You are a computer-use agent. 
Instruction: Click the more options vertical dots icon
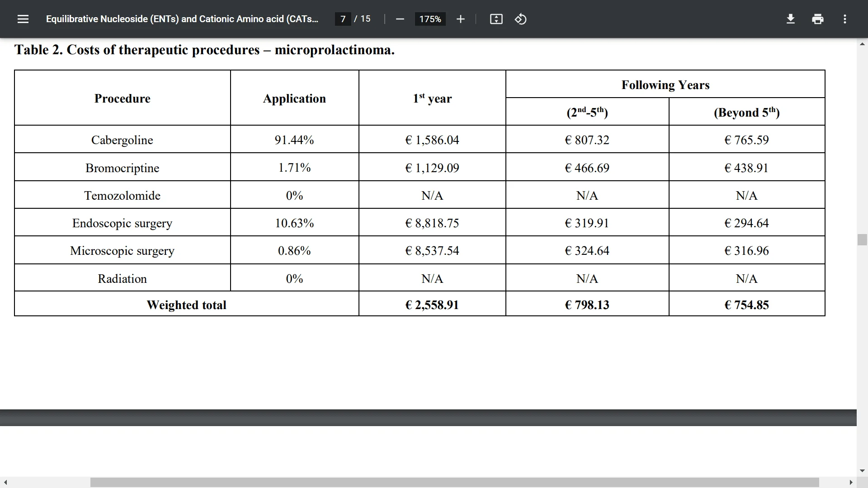(845, 19)
